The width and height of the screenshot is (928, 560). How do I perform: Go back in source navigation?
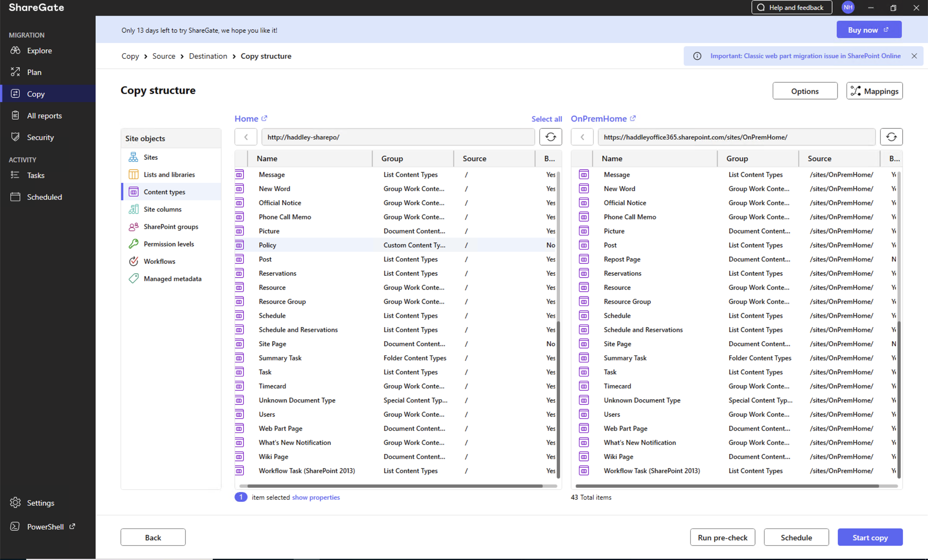tap(246, 137)
